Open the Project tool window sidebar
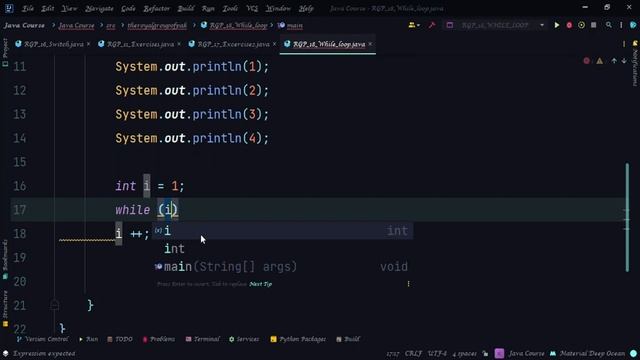The image size is (640, 360). pos(5,52)
